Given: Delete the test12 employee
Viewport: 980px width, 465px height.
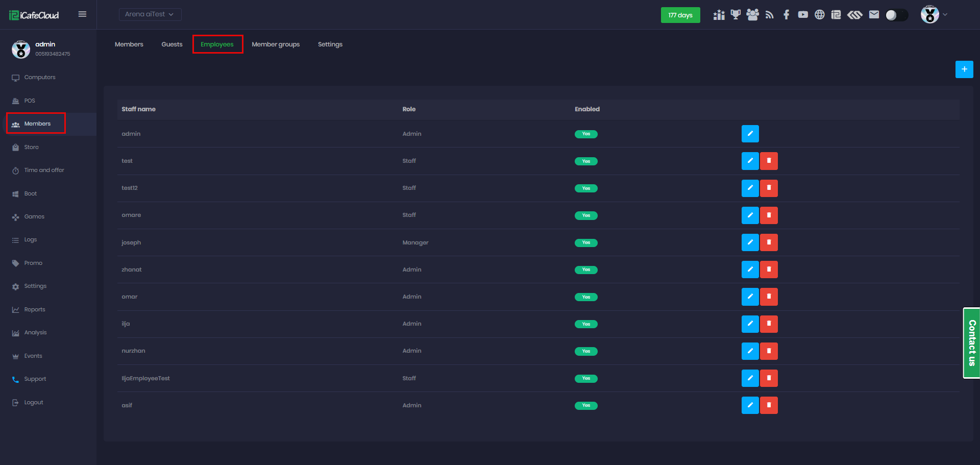Looking at the screenshot, I should [x=769, y=188].
